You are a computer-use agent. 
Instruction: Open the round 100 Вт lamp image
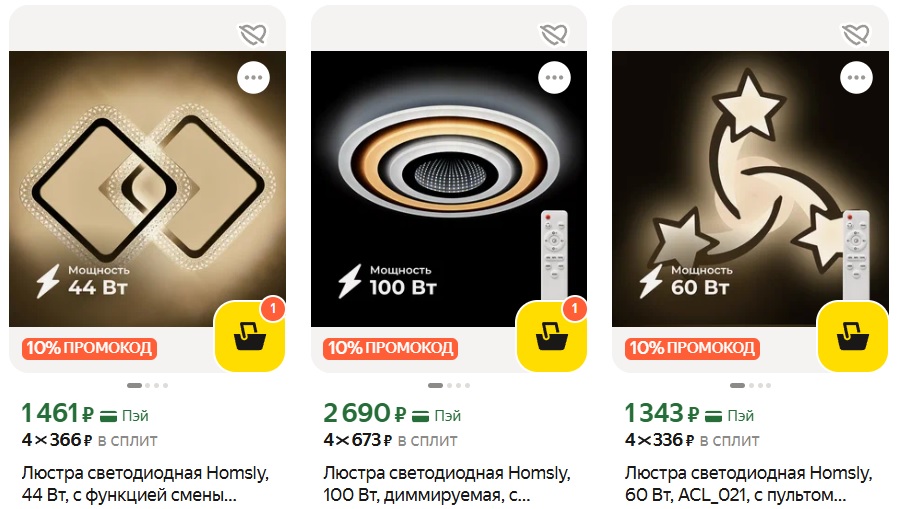(x=449, y=189)
